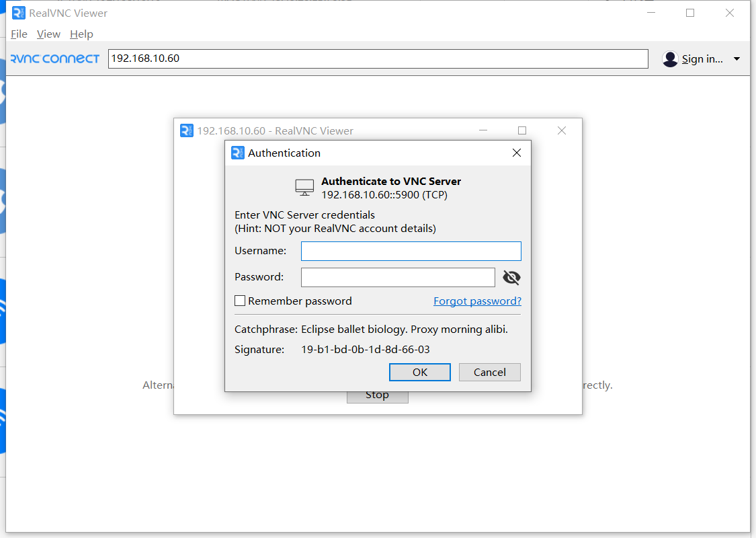756x538 pixels.
Task: Click the 192.168.10.60::5900 (TCP) address text
Action: pos(384,195)
